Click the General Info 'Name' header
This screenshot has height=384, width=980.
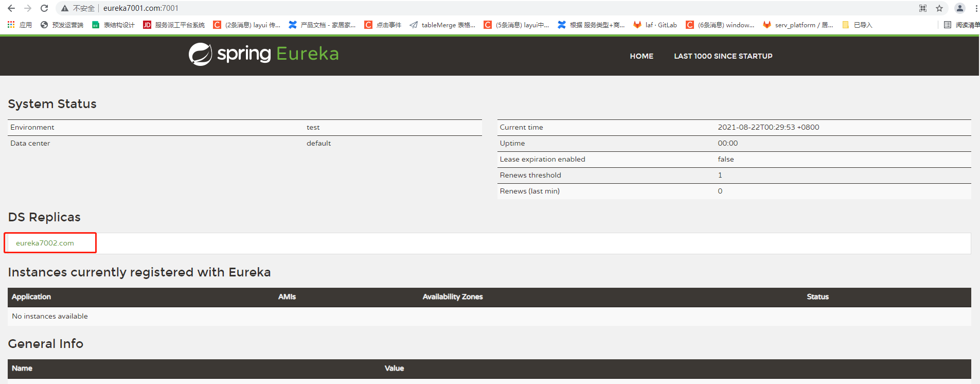point(22,368)
